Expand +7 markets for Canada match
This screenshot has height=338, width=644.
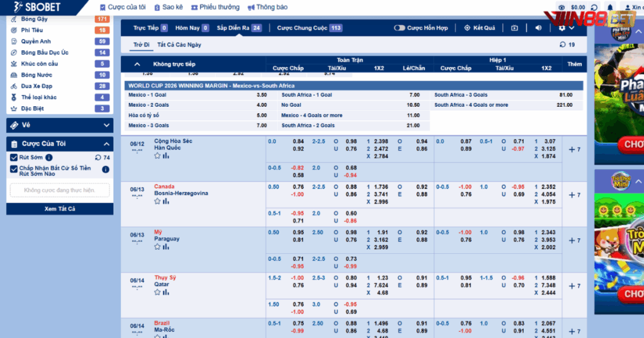click(x=574, y=195)
